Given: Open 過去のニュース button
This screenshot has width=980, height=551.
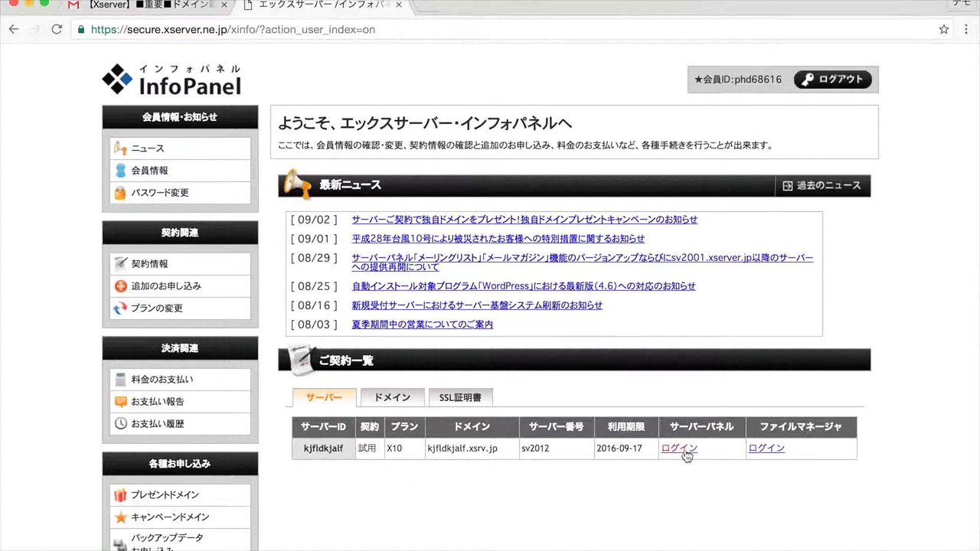Looking at the screenshot, I should click(822, 185).
